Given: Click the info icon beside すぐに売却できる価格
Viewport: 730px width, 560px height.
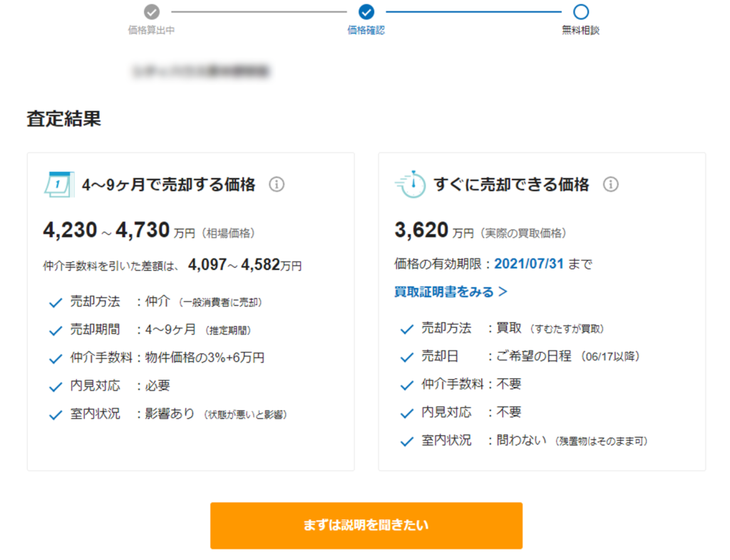Looking at the screenshot, I should 611,185.
